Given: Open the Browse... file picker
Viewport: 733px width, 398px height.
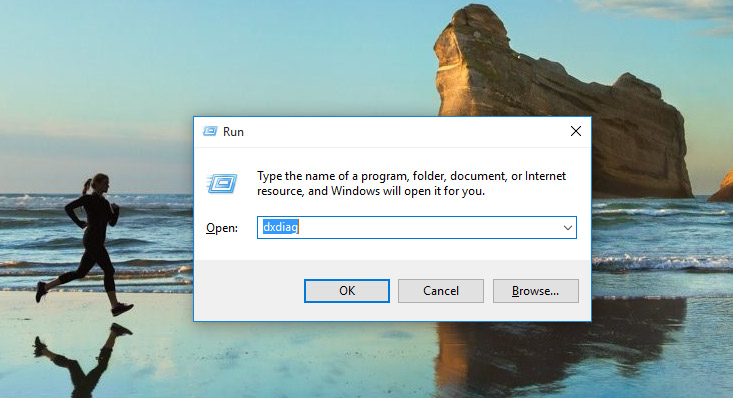Looking at the screenshot, I should click(535, 291).
